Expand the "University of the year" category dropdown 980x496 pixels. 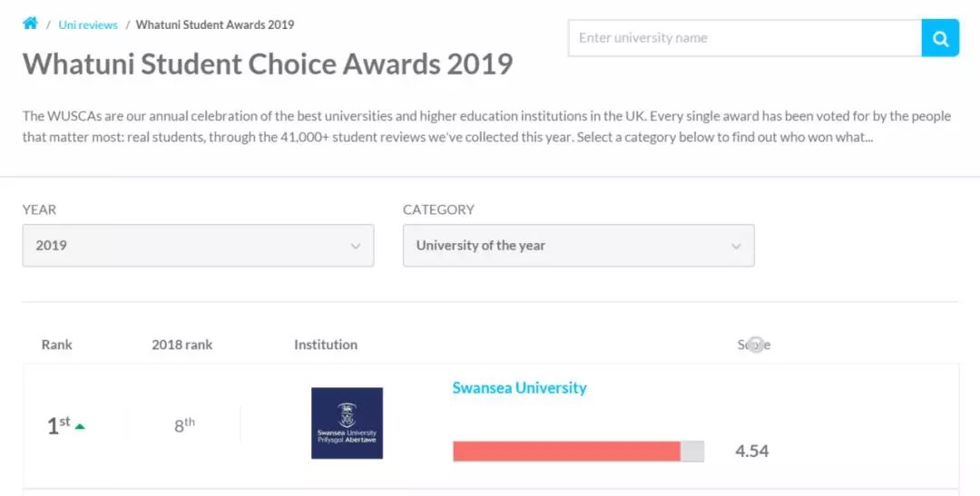578,246
